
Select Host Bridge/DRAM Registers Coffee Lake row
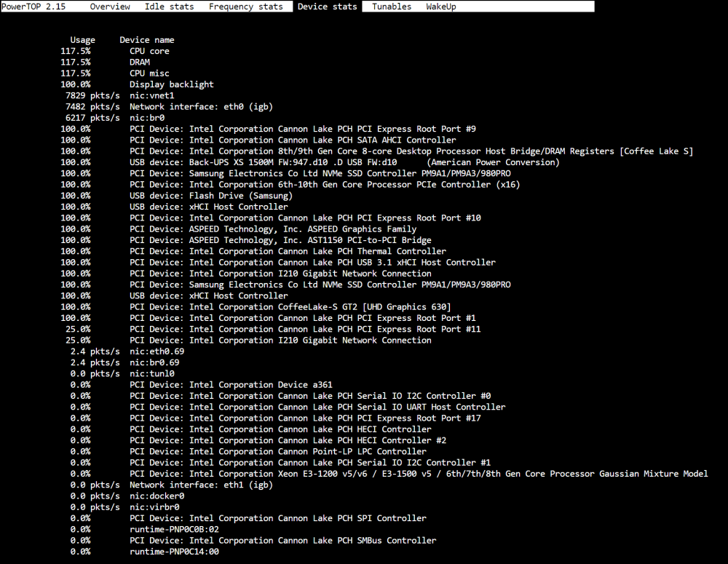pos(376,151)
